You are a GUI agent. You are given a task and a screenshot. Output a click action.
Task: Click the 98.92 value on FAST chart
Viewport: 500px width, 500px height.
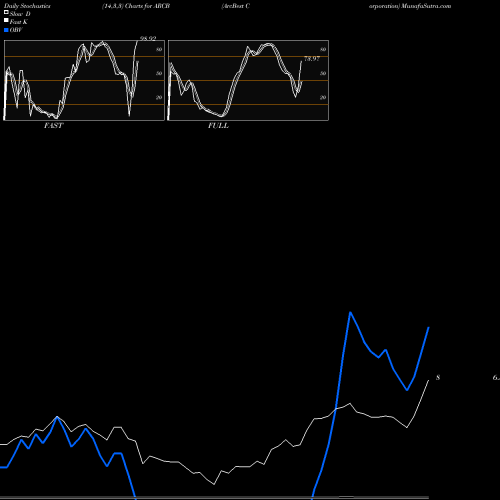click(148, 39)
